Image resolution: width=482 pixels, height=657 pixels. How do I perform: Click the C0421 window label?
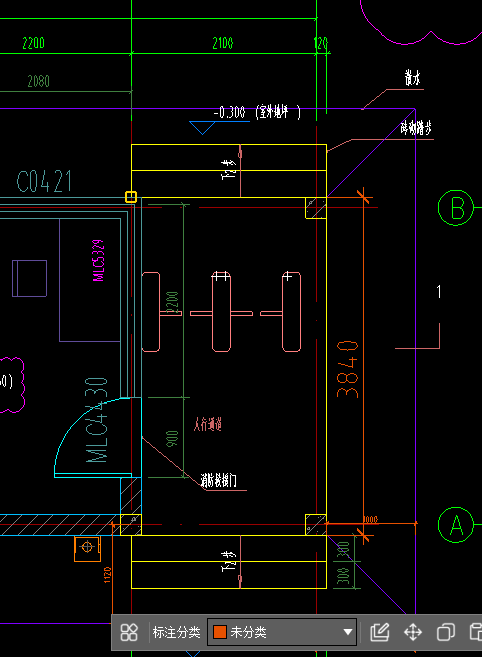click(44, 182)
